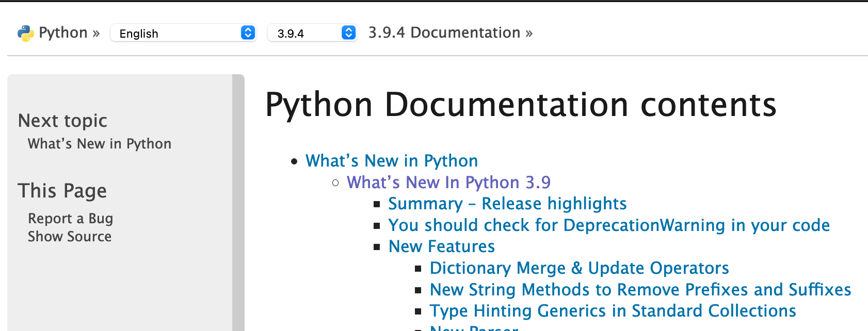Click the Show Source link
Image resolution: width=868 pixels, height=331 pixels.
[x=70, y=237]
